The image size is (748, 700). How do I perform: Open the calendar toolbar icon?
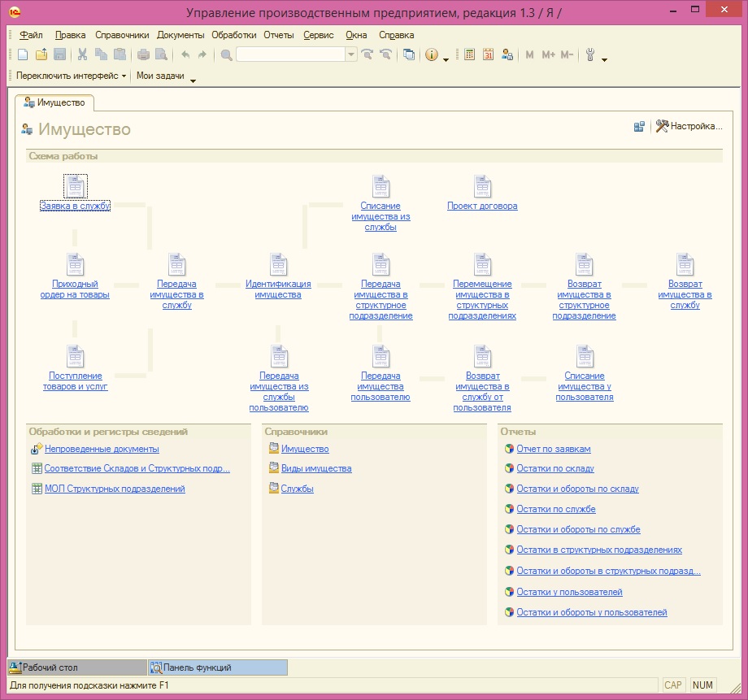coord(489,55)
